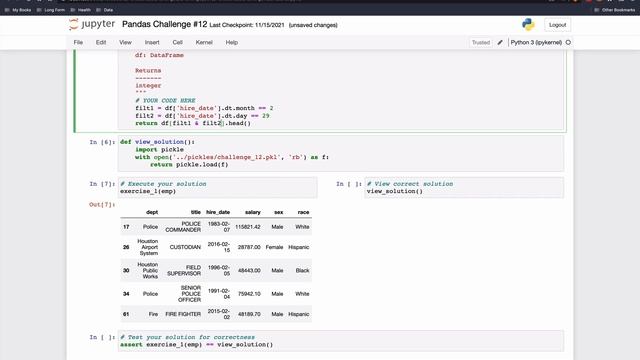Click the In [7] cell prompt
Screen dimensions: 640x360
(x=102, y=184)
